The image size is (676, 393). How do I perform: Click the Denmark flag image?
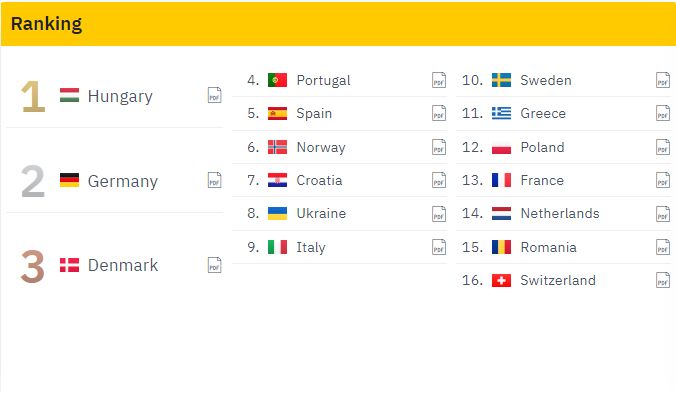[x=69, y=265]
